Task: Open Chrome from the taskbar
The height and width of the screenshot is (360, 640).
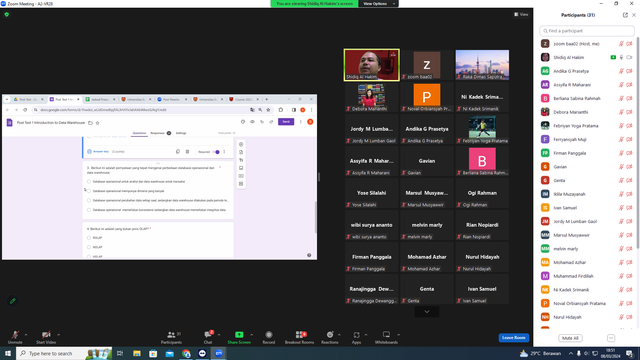Action: (186, 353)
